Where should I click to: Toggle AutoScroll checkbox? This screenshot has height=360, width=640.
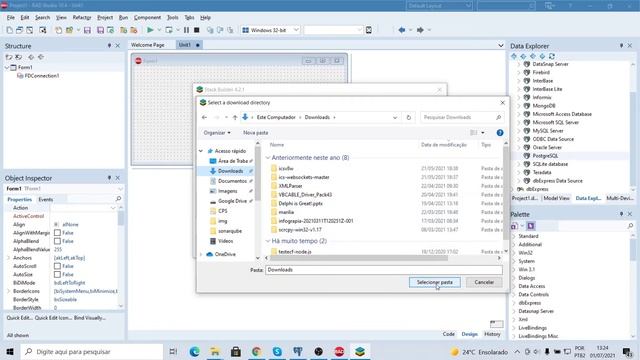58,266
